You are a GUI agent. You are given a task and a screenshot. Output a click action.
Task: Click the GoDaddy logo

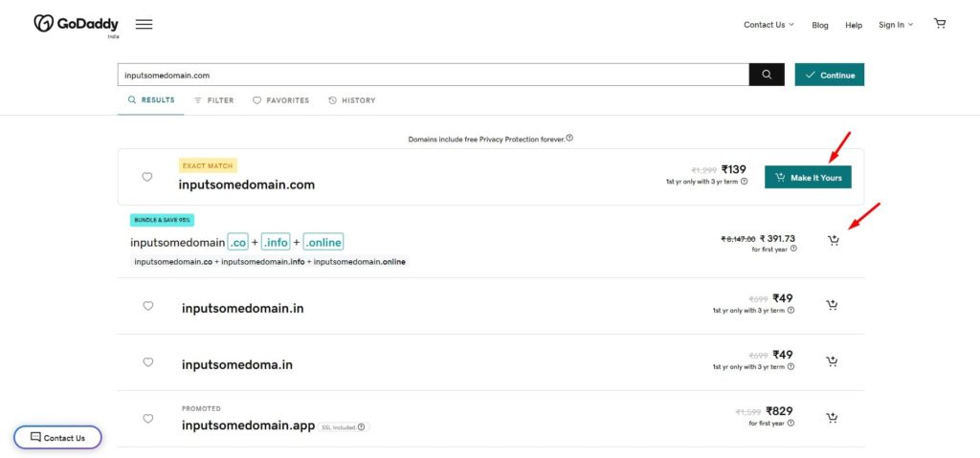point(76,24)
